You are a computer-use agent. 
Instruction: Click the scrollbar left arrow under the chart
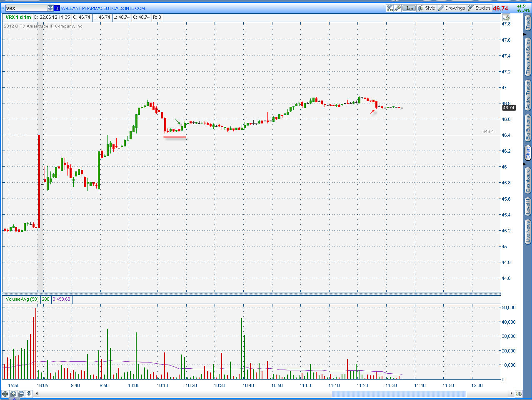(37, 394)
